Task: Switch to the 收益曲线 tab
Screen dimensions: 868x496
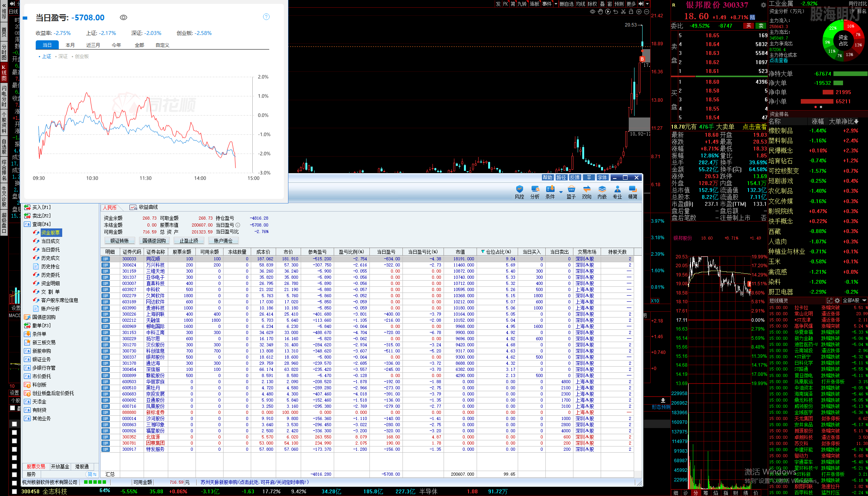Action: point(144,207)
